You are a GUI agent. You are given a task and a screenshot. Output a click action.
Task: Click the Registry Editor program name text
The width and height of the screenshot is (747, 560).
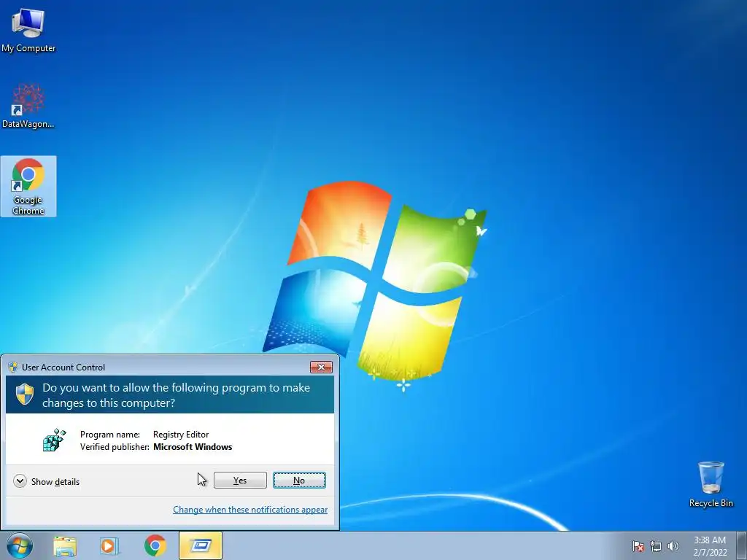pos(181,435)
